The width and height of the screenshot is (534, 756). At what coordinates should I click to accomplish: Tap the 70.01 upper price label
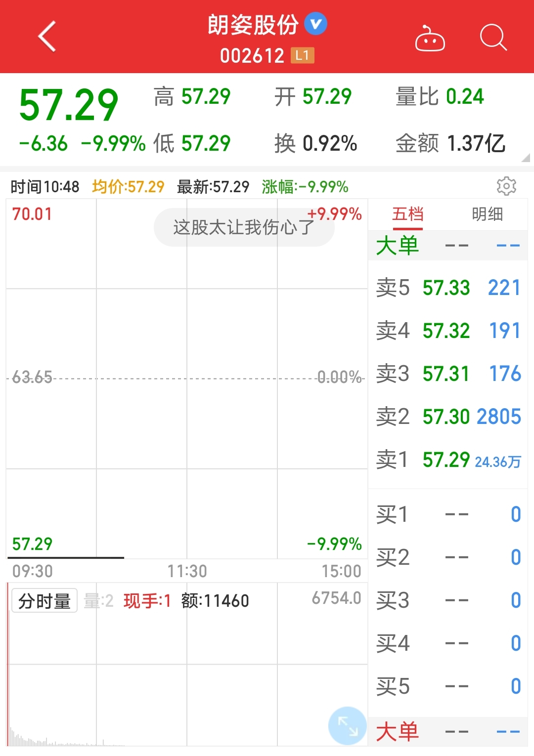(x=32, y=214)
